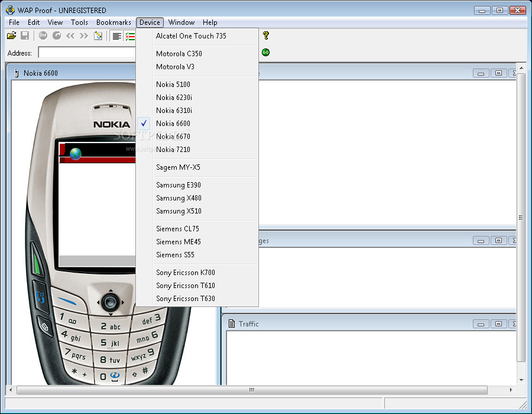Click the validation checklist icon
This screenshot has height=414, width=532.
130,36
